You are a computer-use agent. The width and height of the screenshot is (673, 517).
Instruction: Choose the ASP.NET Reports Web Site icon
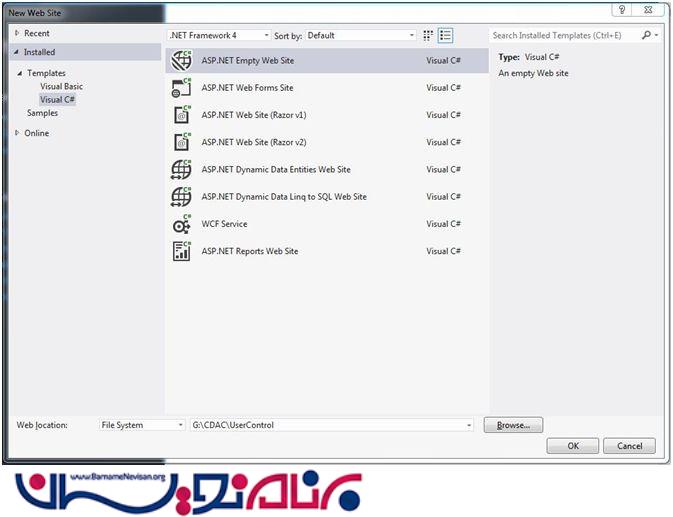point(181,251)
